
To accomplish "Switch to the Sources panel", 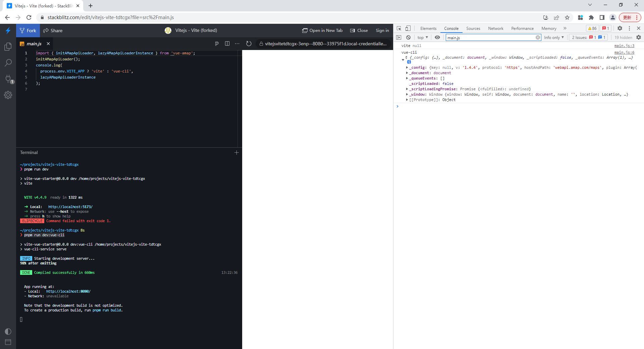I will click(x=473, y=29).
